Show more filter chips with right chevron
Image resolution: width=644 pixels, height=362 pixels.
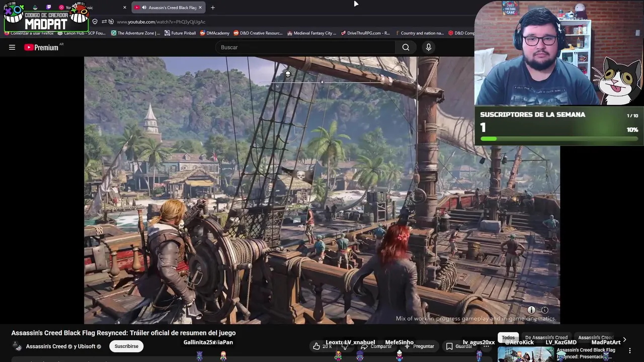point(624,339)
